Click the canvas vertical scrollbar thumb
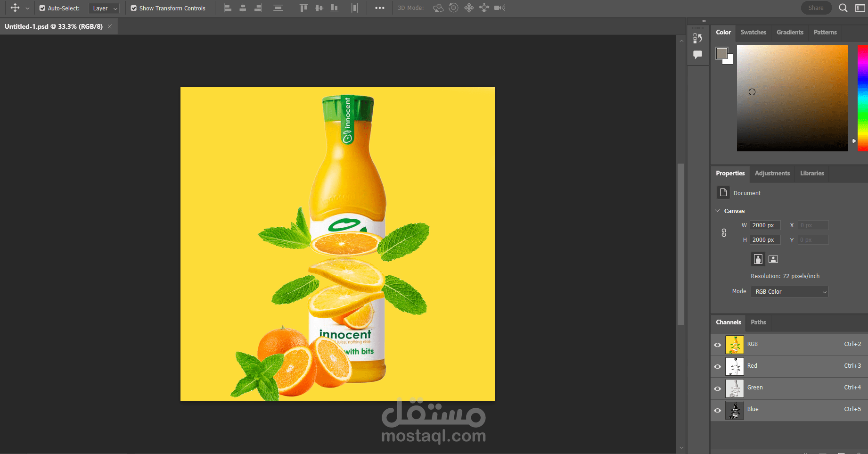 pyautogui.click(x=681, y=244)
